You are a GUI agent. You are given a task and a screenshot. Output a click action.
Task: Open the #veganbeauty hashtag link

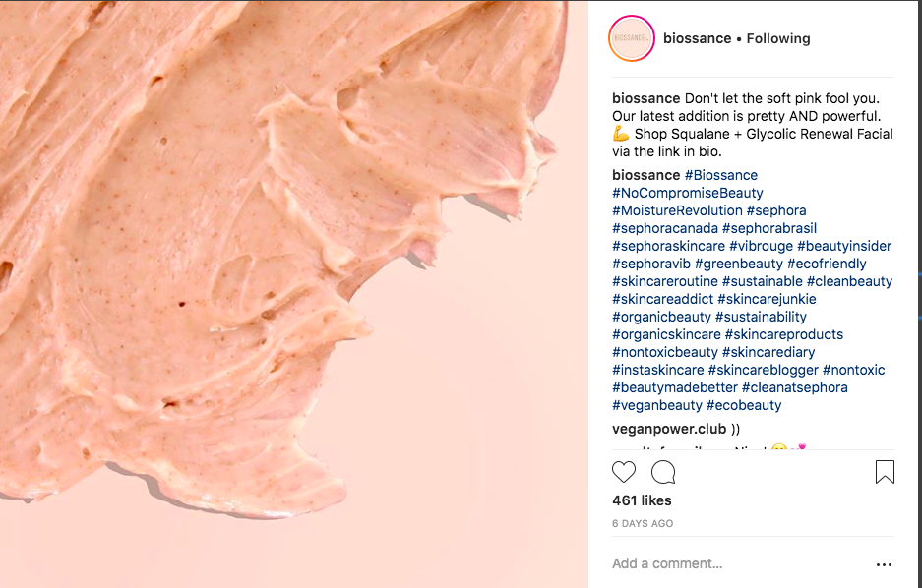click(657, 405)
